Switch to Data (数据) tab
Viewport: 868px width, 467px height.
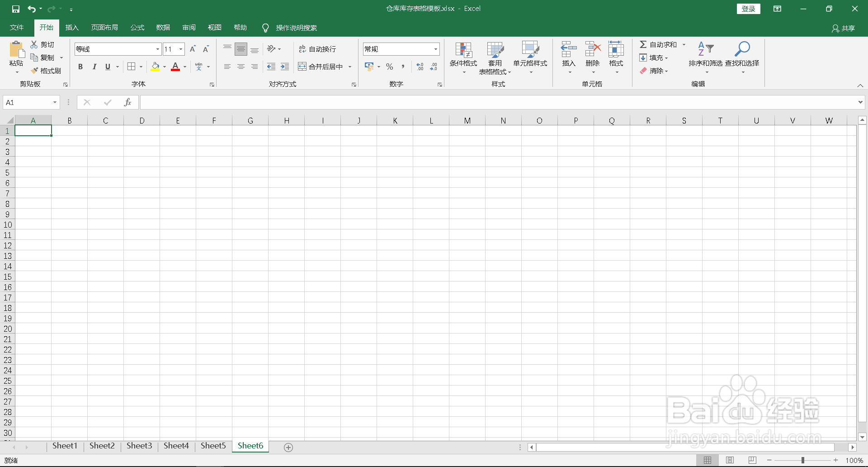[163, 28]
